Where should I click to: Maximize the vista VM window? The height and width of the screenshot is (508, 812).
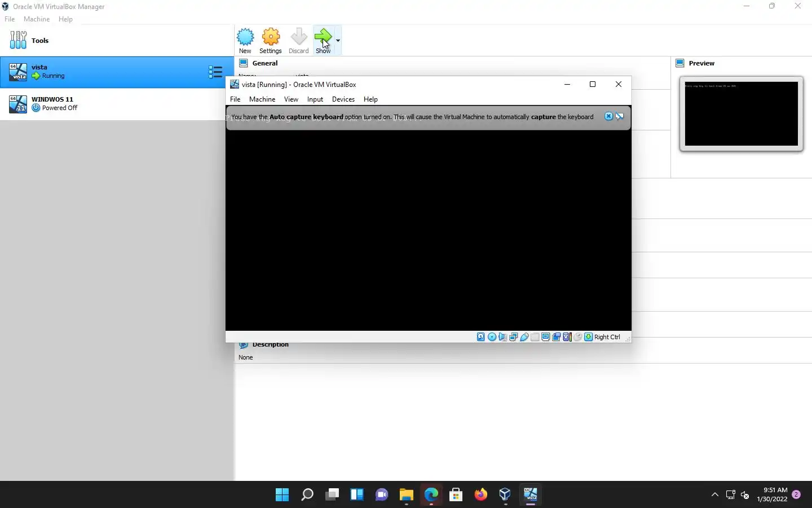pos(593,84)
